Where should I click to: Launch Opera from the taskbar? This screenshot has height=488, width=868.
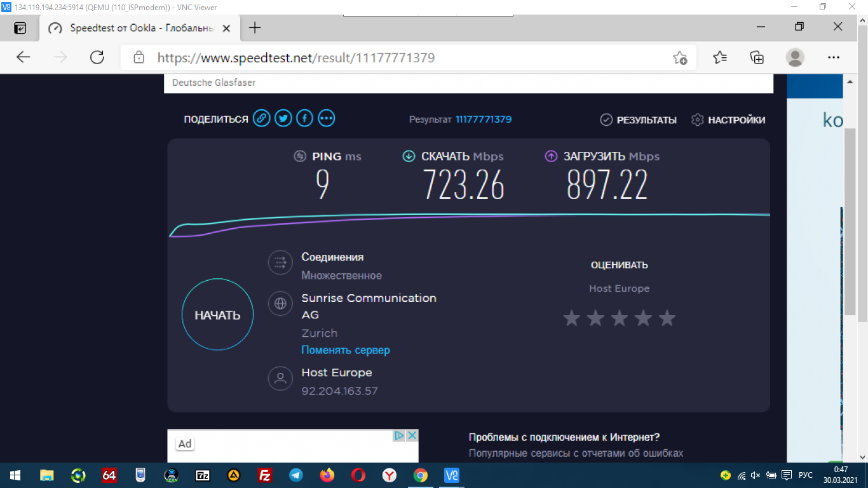358,475
